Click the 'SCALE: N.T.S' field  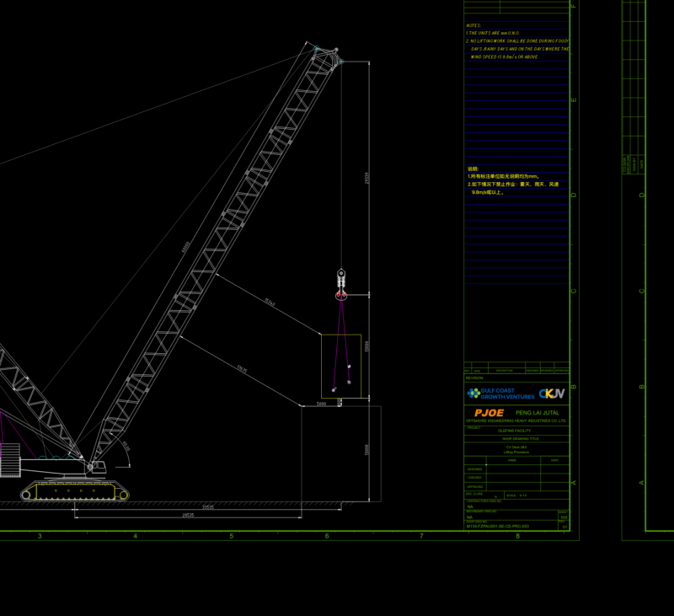click(x=516, y=495)
